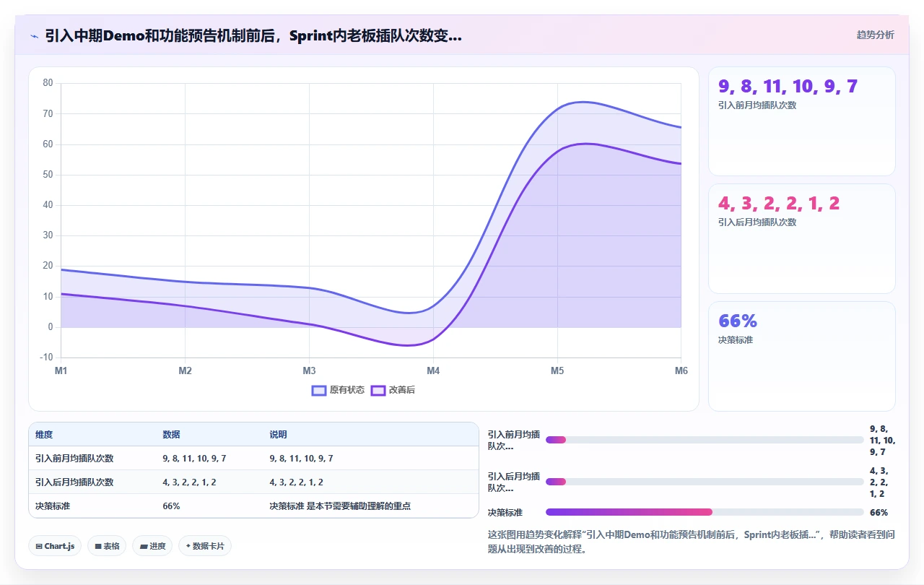Select the 说明 table column header
Viewport: 924px width, 585px height.
(x=278, y=435)
